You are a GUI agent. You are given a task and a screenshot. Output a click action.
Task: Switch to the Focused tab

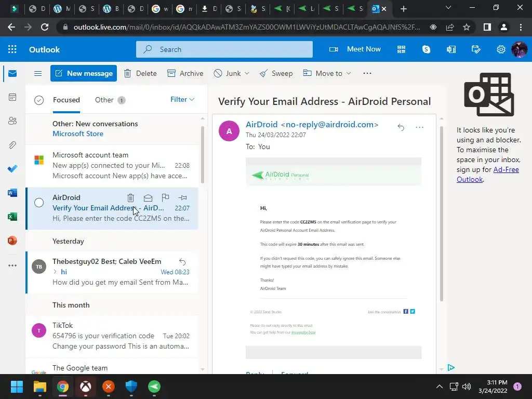66,100
